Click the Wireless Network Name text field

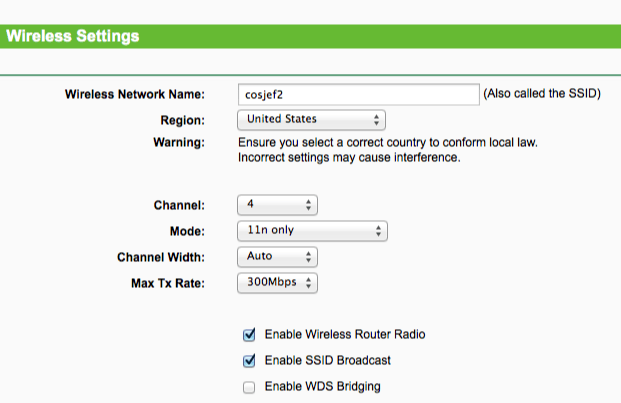[x=358, y=94]
